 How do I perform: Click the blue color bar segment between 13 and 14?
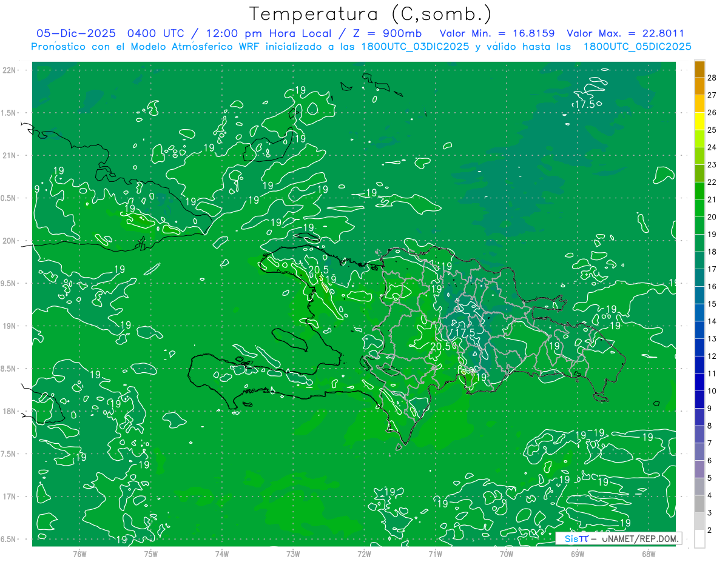(699, 330)
